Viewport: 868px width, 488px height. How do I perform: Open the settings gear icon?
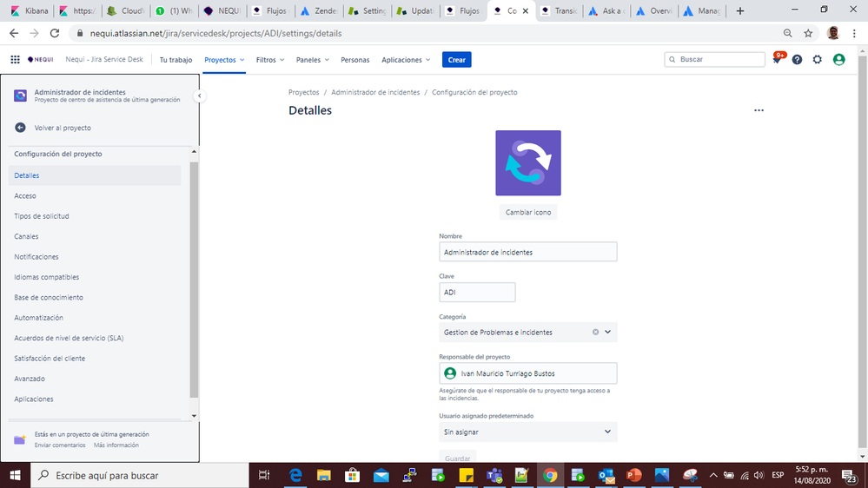pos(818,60)
